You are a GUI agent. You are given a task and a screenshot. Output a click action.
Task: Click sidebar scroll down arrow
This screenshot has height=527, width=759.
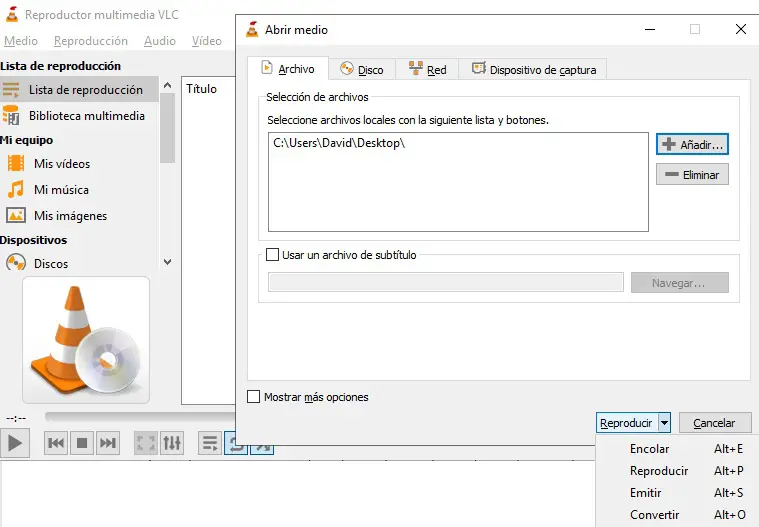pos(167,262)
